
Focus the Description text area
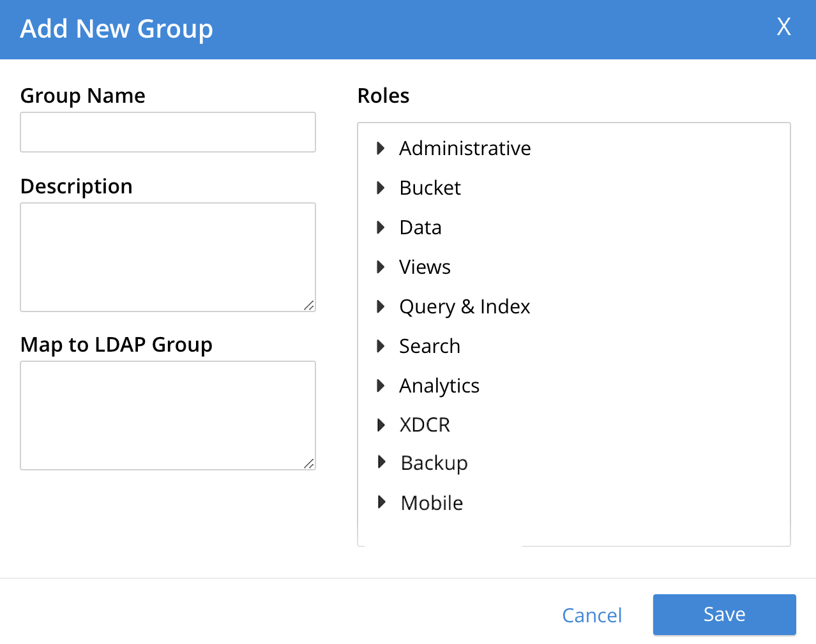pyautogui.click(x=168, y=257)
